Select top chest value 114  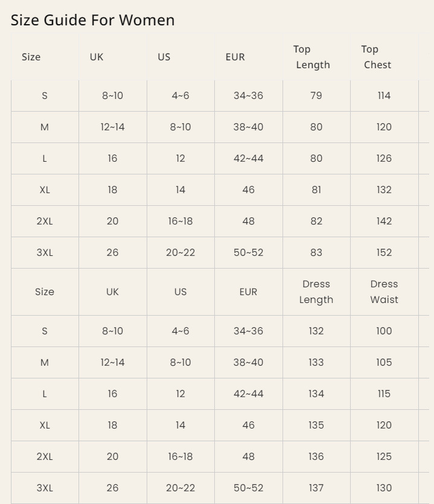384,95
